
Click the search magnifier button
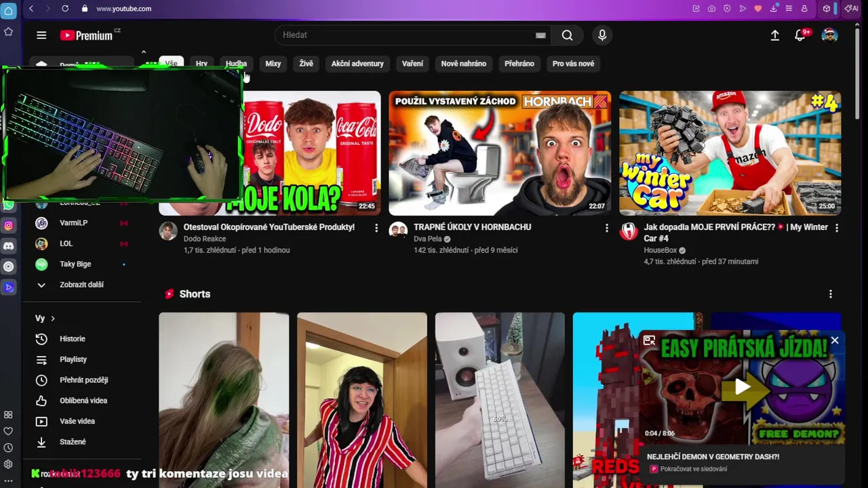(x=567, y=35)
